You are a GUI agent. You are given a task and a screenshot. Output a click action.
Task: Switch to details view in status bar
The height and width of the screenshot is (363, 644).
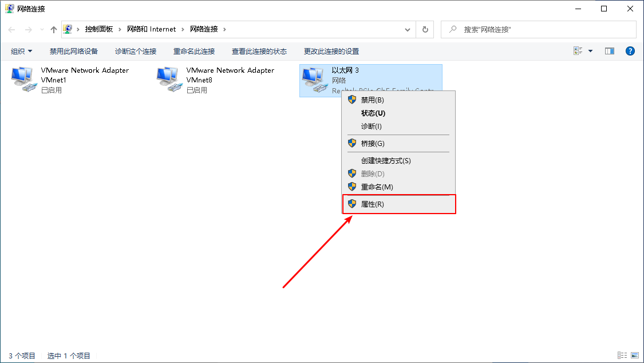622,356
